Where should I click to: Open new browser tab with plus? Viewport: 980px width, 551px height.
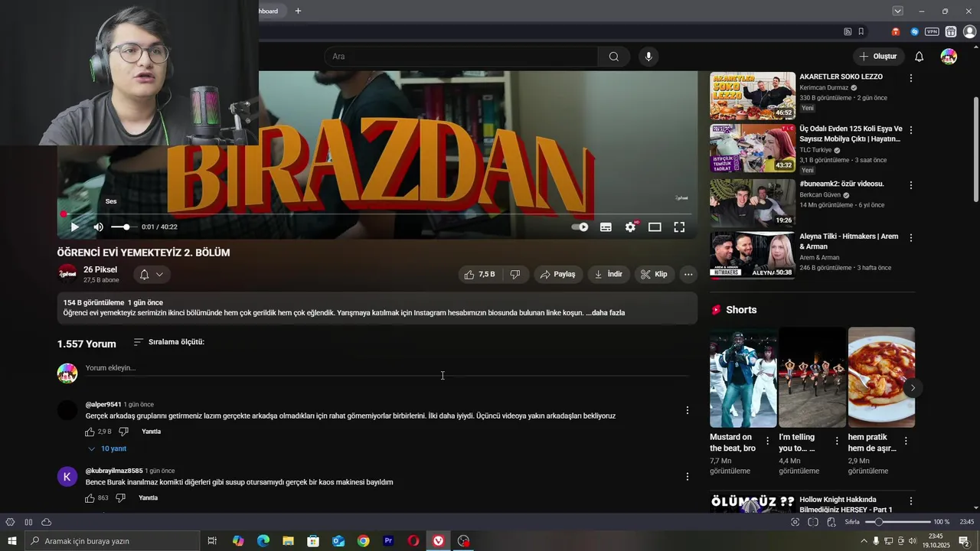pos(298,11)
